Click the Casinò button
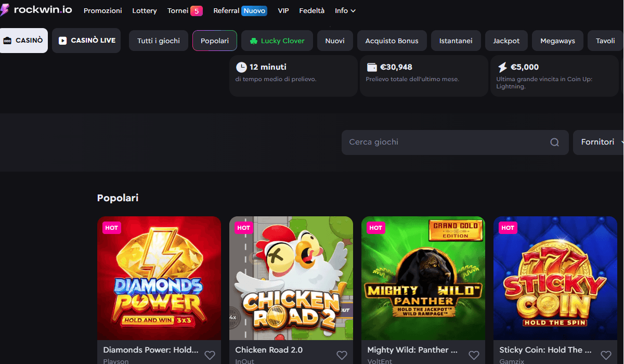The height and width of the screenshot is (364, 624). (23, 41)
